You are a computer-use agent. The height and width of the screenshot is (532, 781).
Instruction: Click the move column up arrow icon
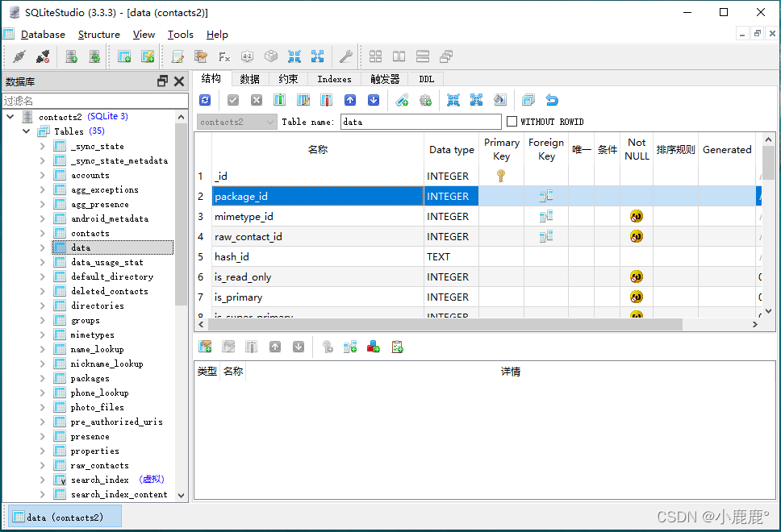(350, 100)
